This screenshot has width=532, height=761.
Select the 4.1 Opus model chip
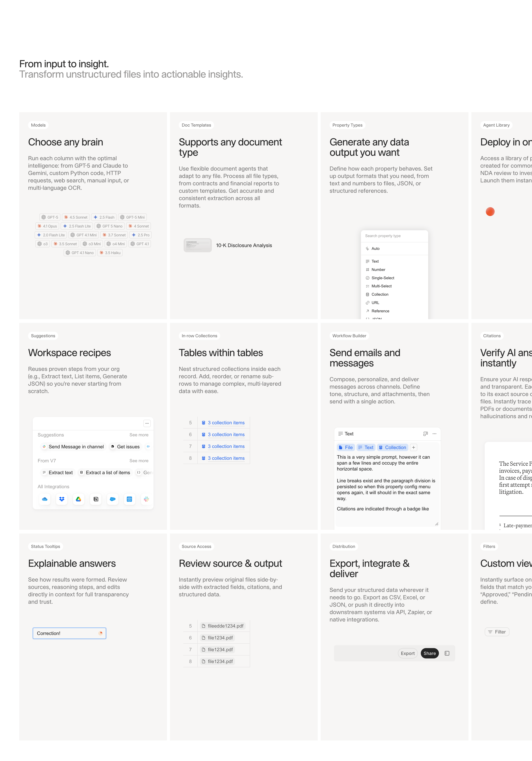click(47, 226)
